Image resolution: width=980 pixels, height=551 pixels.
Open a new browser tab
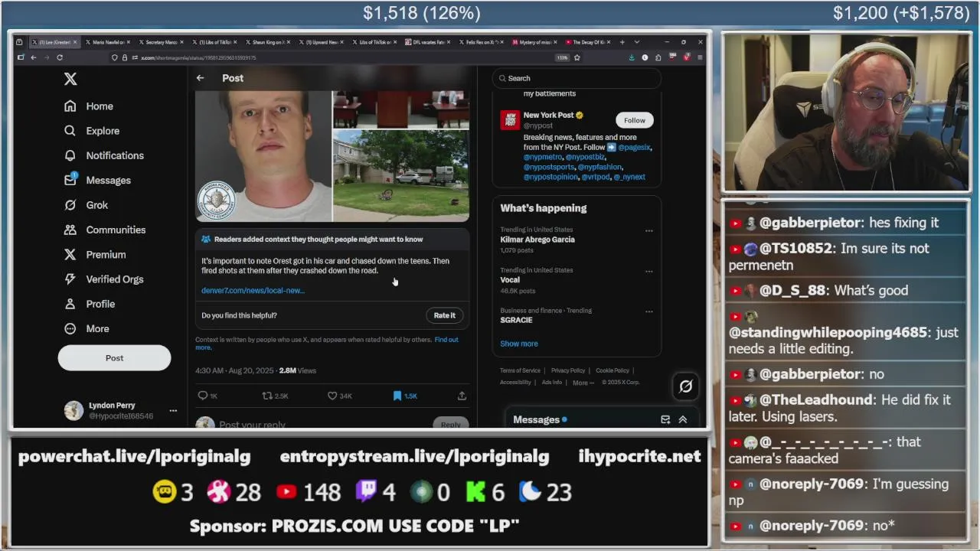click(622, 42)
